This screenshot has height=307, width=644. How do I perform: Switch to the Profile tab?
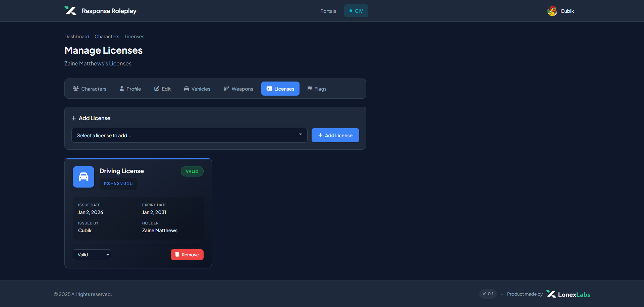pos(130,89)
